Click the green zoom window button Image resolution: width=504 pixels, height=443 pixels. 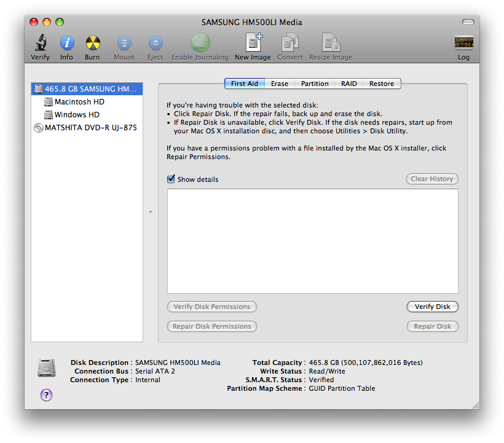click(x=60, y=22)
